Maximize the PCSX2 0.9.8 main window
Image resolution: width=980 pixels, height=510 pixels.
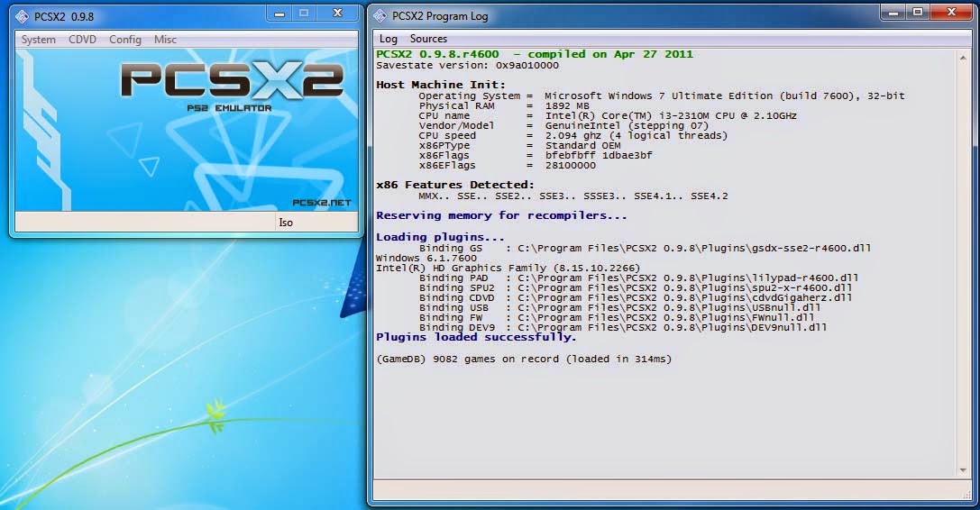click(304, 14)
